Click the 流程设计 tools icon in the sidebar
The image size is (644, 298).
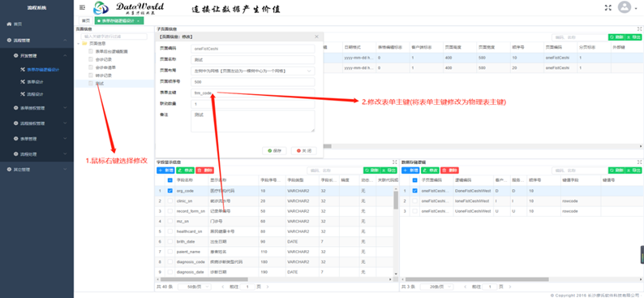tap(23, 94)
